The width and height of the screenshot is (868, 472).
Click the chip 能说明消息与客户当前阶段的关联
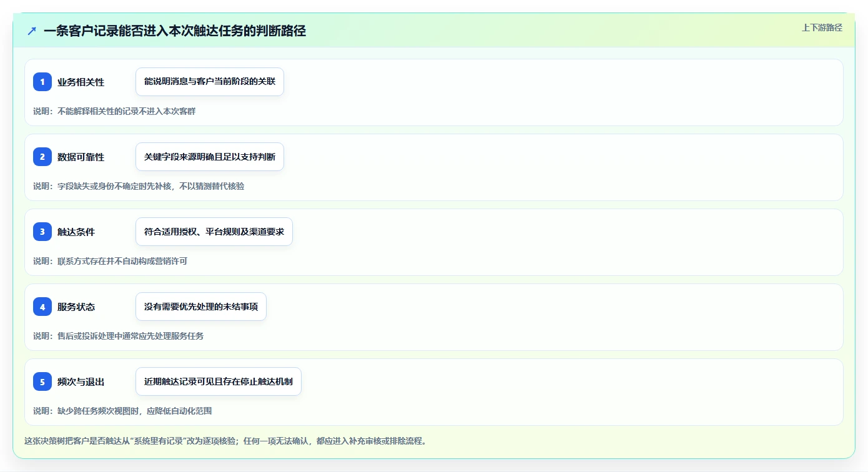point(210,82)
